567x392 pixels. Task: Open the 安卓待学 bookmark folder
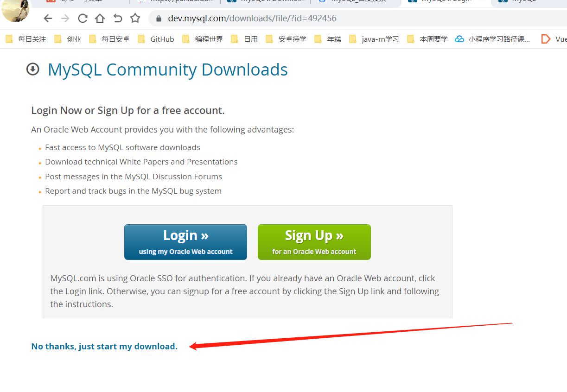click(286, 39)
